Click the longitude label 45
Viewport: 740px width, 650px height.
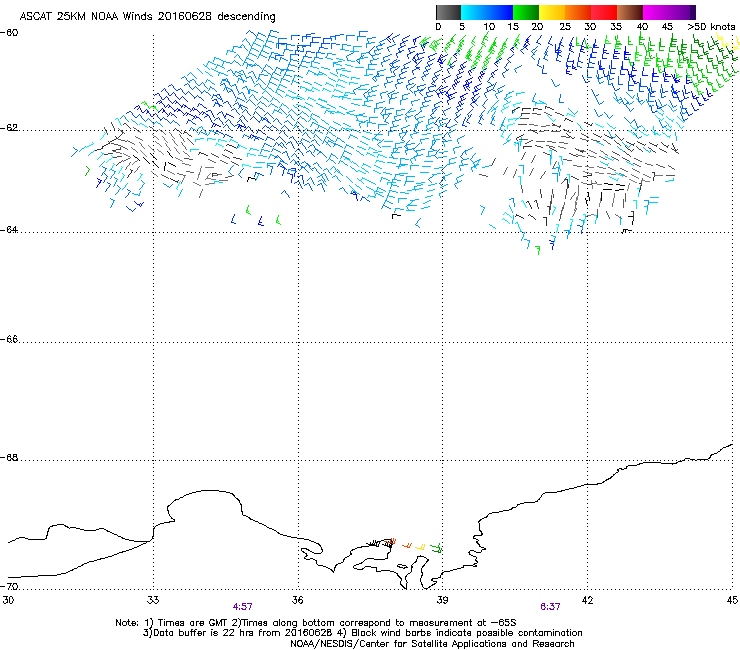click(x=732, y=600)
